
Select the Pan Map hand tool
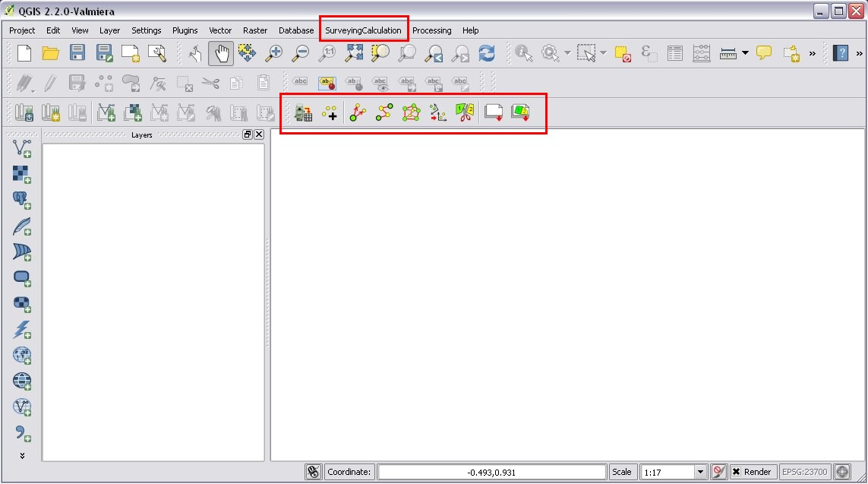(221, 53)
